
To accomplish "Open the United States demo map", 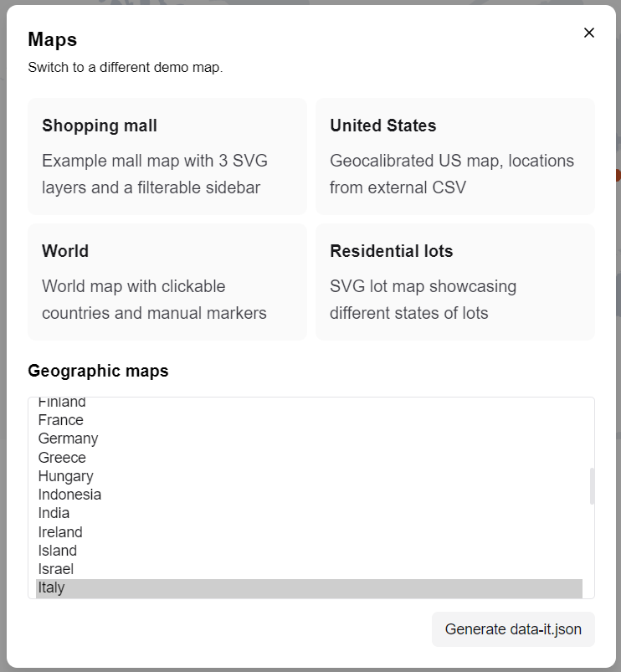I will [x=454, y=155].
